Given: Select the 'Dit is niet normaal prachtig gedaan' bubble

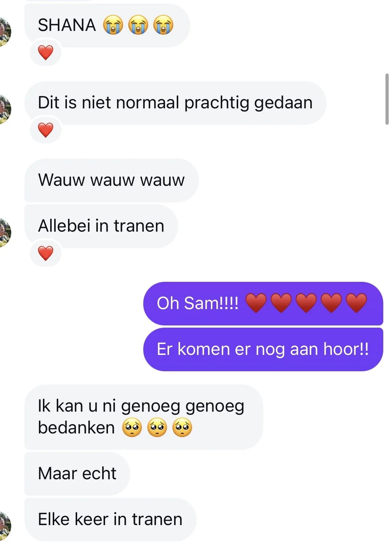Looking at the screenshot, I should coord(175,103).
